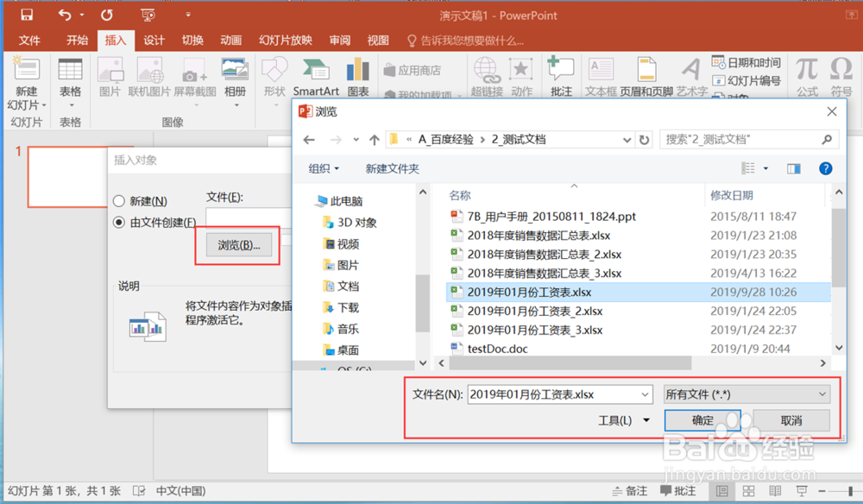863x504 pixels.
Task: Select the 由文件创建(F) radio button
Action: (119, 223)
